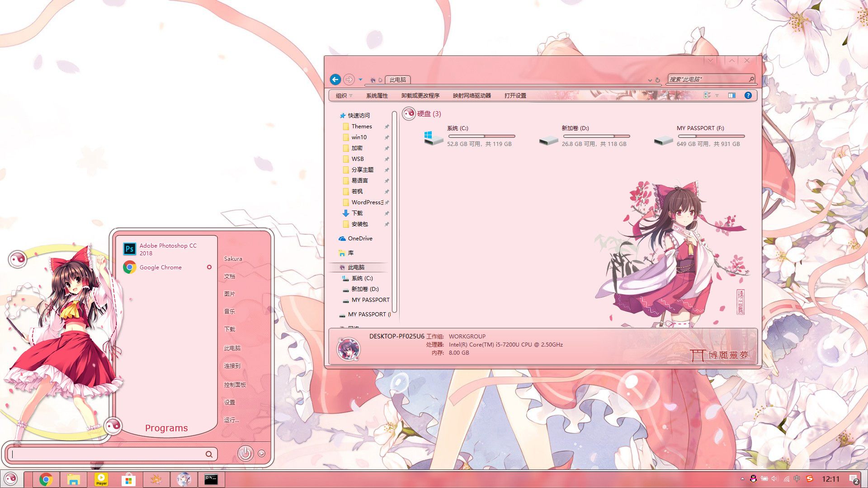Launch Adobe Photoshop CC 2018 from Start menu
Image resolution: width=868 pixels, height=488 pixels.
[x=165, y=249]
